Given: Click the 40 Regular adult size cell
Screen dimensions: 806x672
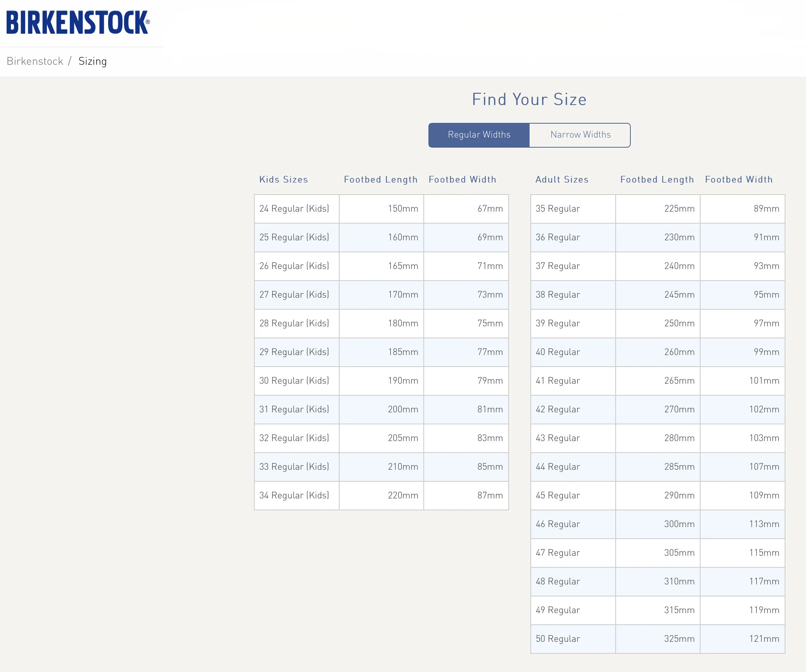Looking at the screenshot, I should 557,352.
